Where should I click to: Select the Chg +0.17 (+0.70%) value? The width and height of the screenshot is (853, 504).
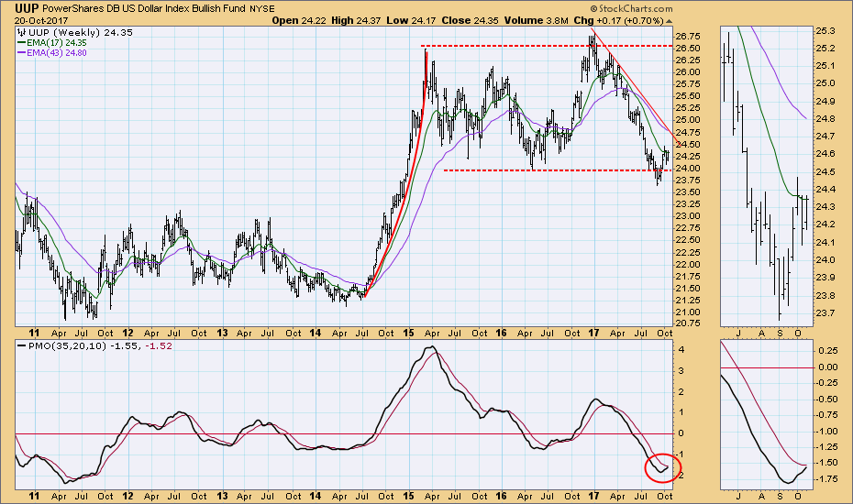click(x=618, y=21)
